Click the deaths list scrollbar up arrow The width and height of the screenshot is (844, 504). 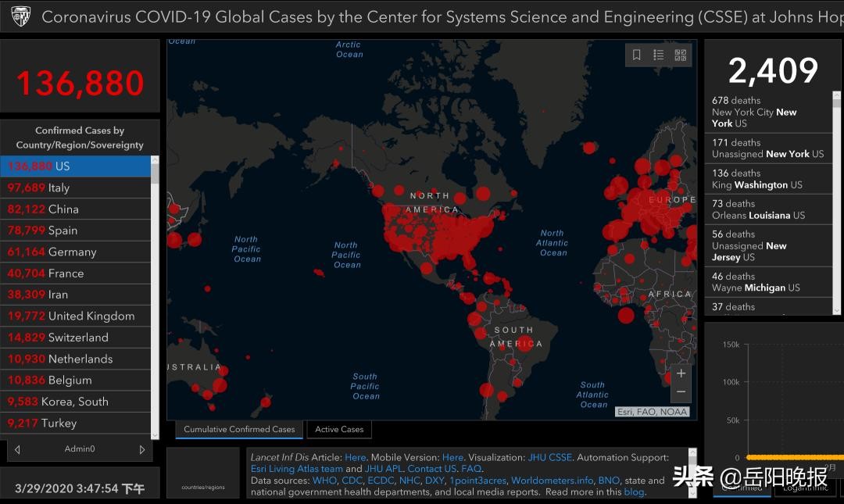(x=836, y=95)
